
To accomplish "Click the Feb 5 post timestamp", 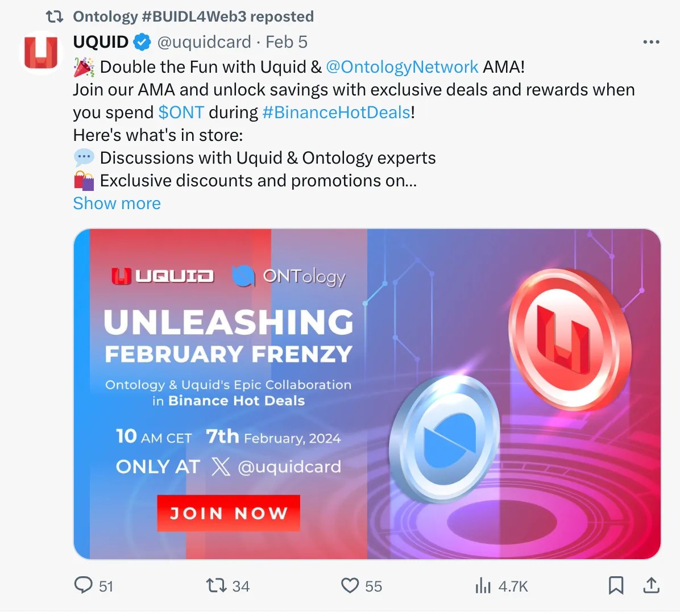I will 287,42.
